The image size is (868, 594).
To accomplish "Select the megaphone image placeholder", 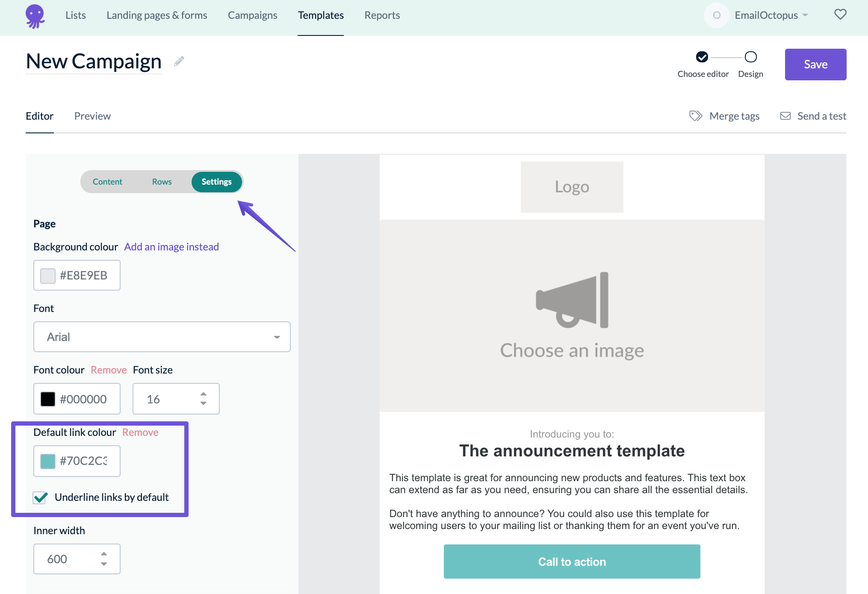I will click(x=572, y=303).
